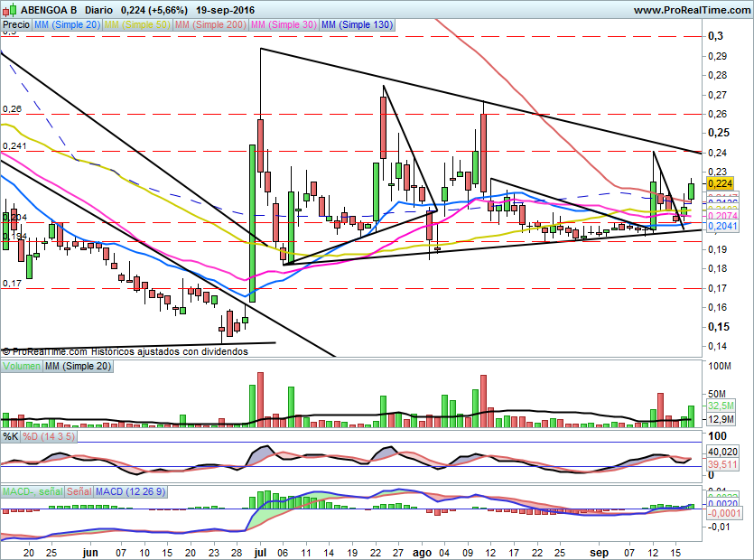Select the %K stochastic label
754x560 pixels.
pyautogui.click(x=11, y=436)
